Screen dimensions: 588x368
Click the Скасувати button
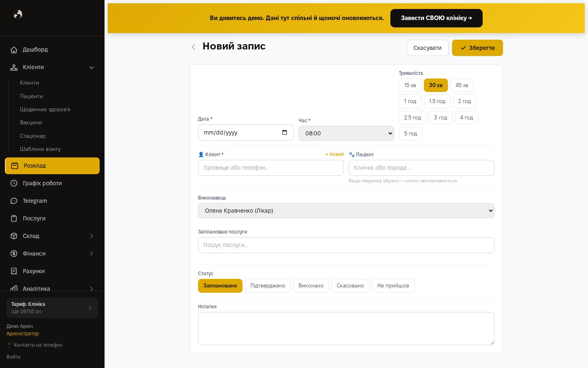click(x=428, y=48)
